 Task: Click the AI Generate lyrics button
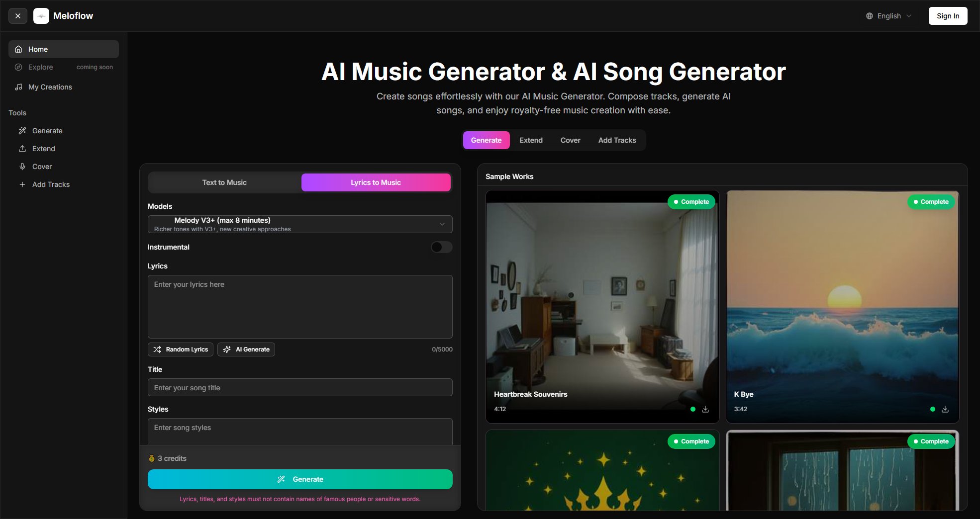(246, 349)
